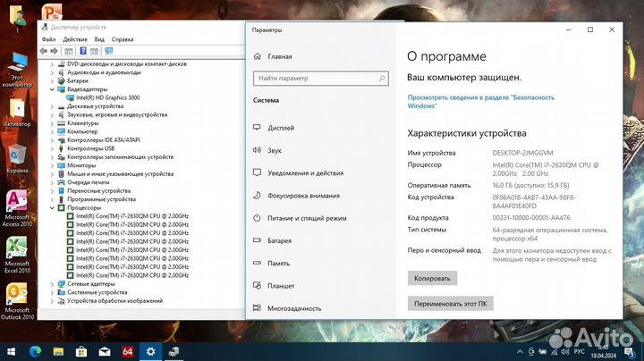Viewport: 644px width, 361px height.
Task: Open Безопасность Windows details link
Action: click(x=480, y=101)
